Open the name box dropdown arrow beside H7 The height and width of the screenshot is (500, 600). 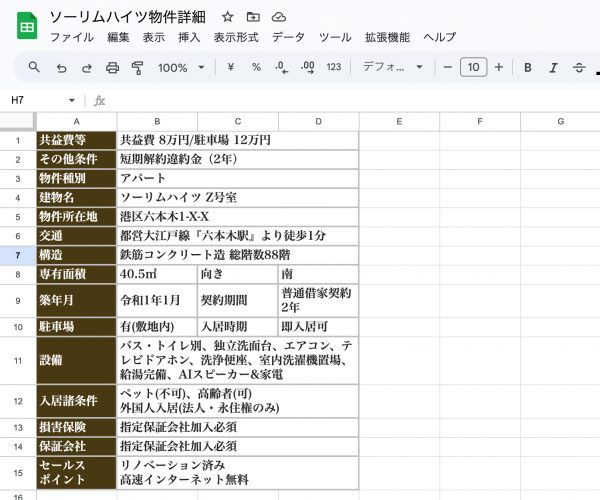pyautogui.click(x=72, y=101)
